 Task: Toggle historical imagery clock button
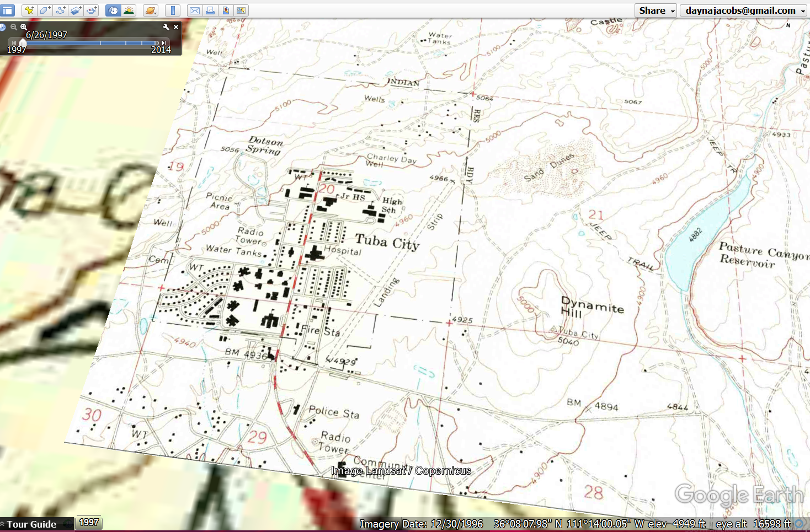(113, 10)
